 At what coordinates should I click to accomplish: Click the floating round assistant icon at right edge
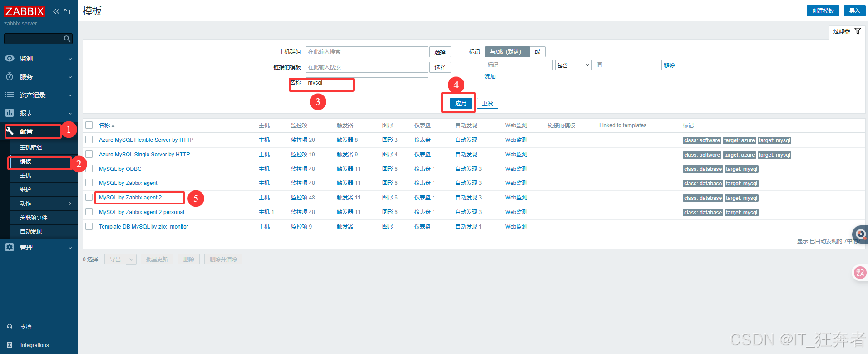click(861, 234)
